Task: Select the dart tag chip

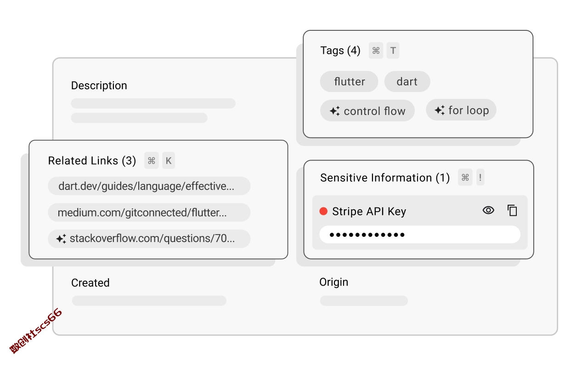Action: pyautogui.click(x=407, y=81)
